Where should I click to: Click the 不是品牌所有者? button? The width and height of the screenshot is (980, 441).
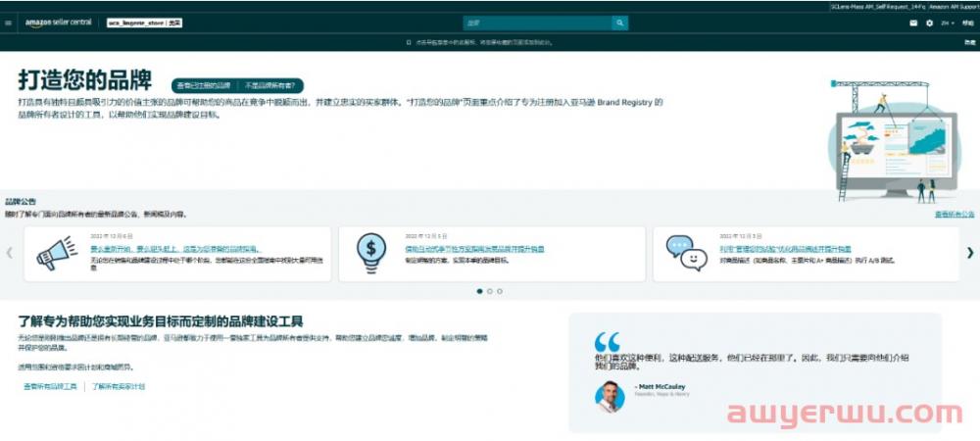pyautogui.click(x=269, y=85)
